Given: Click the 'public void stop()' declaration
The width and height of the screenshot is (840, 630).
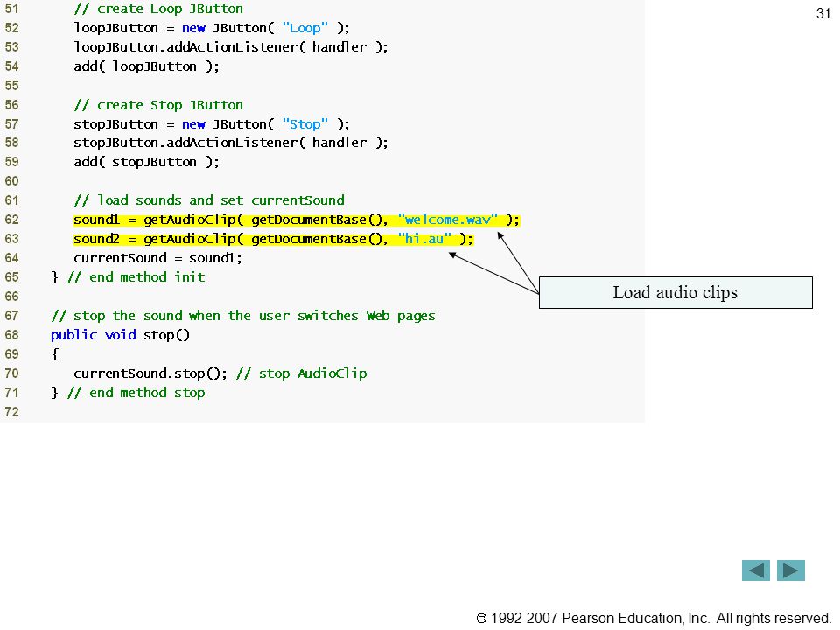Looking at the screenshot, I should point(121,335).
